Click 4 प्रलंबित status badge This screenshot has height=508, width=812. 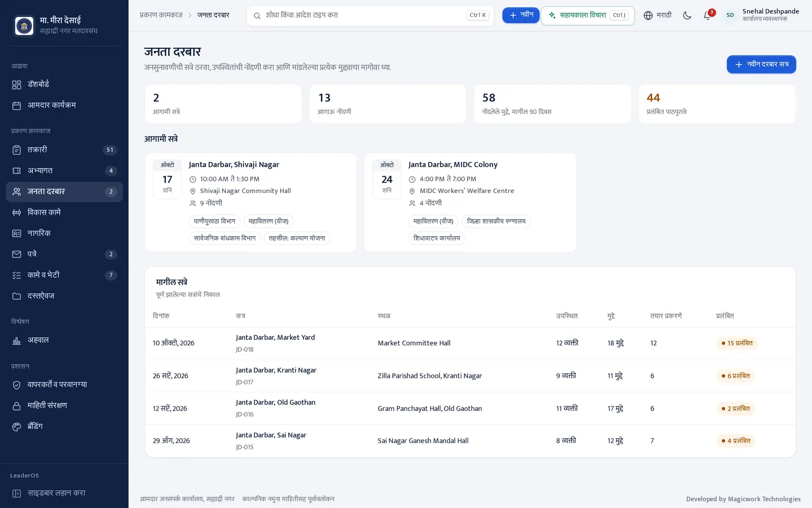pos(736,440)
